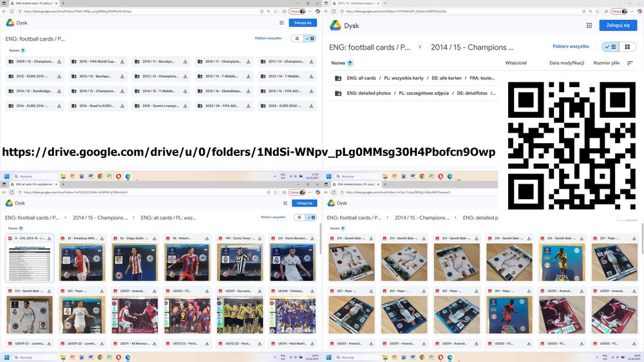Click Pobierz wszystko in the all cards window

point(273,217)
